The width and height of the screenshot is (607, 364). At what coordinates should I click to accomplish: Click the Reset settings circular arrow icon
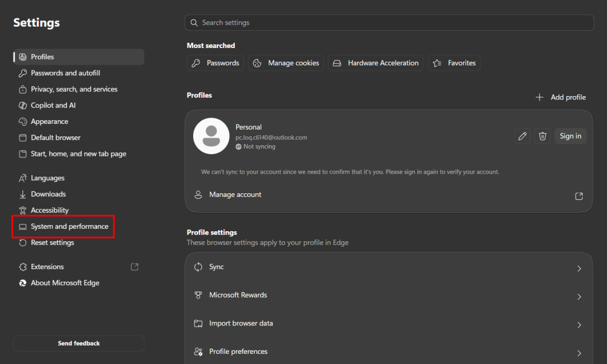23,243
